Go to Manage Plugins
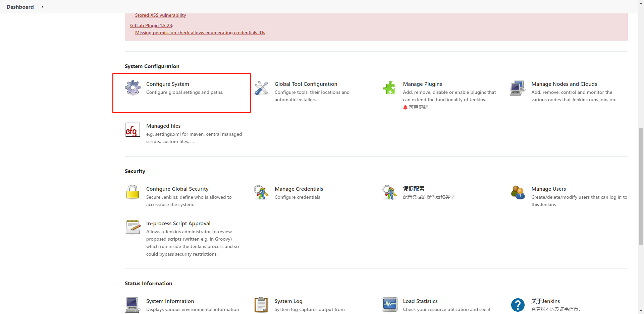Viewport: 644px width, 314px height. 423,84
